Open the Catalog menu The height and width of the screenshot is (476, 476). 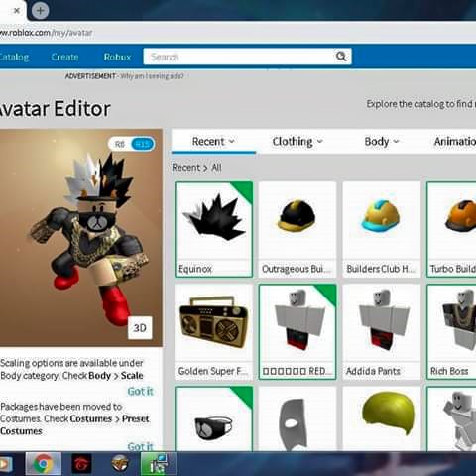[x=14, y=57]
